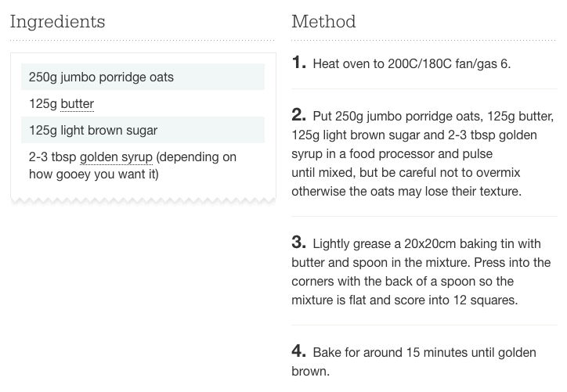Click the '2-3 tbsp' quantity in the ingredients list

52,157
